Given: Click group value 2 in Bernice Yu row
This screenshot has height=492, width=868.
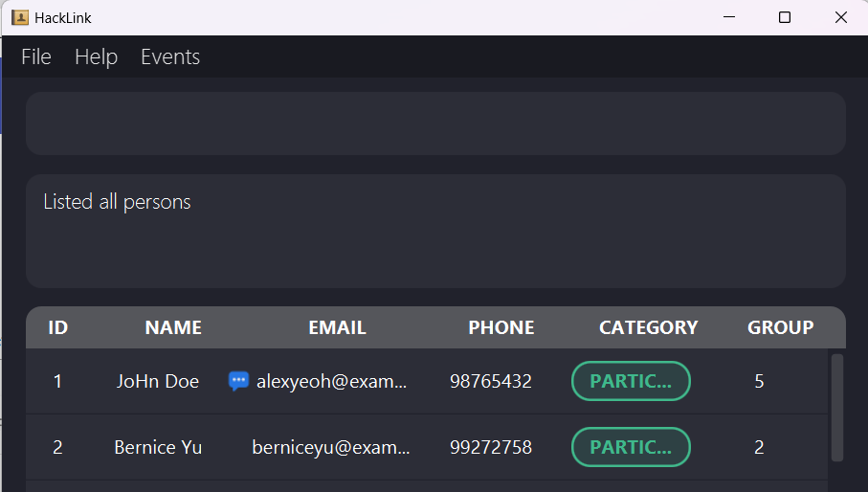Looking at the screenshot, I should click(760, 447).
